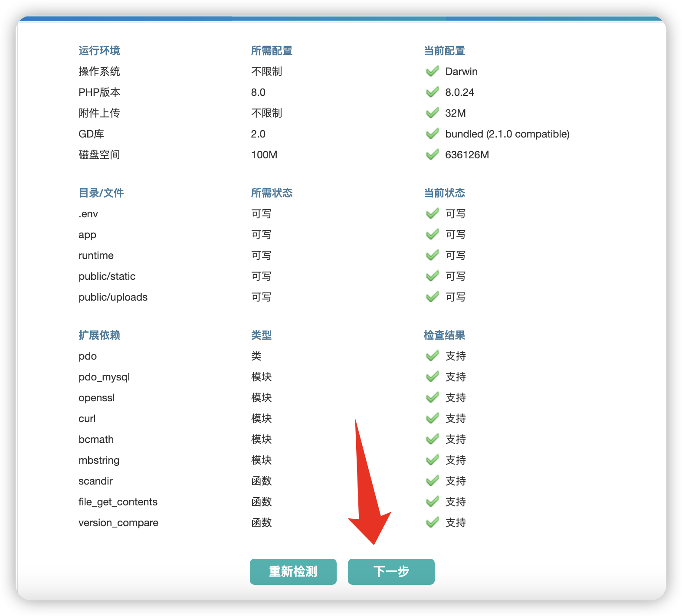
Task: Click the 所需状态 heading
Action: coord(272,193)
